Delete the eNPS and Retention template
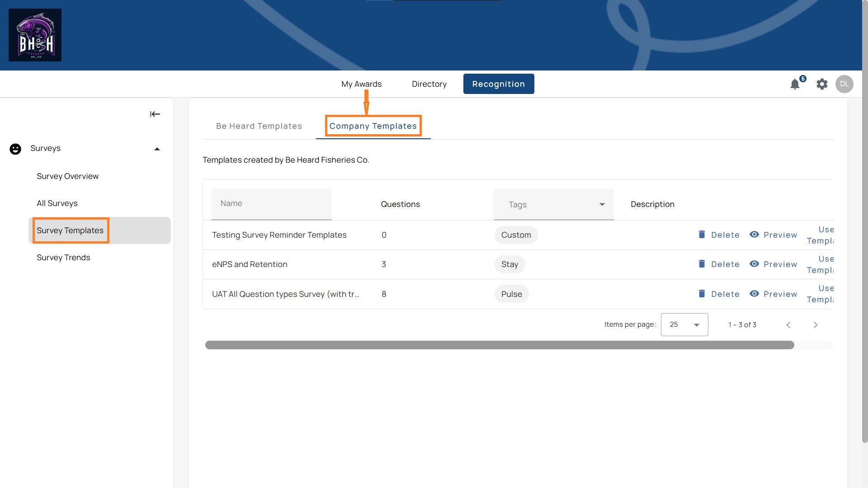868x488 pixels. [719, 264]
